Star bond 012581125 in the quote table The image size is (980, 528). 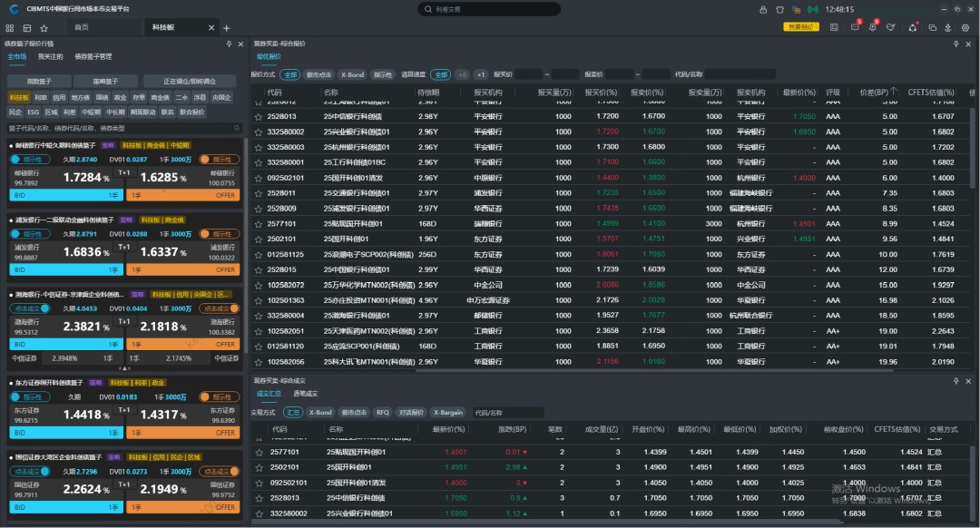coord(258,254)
